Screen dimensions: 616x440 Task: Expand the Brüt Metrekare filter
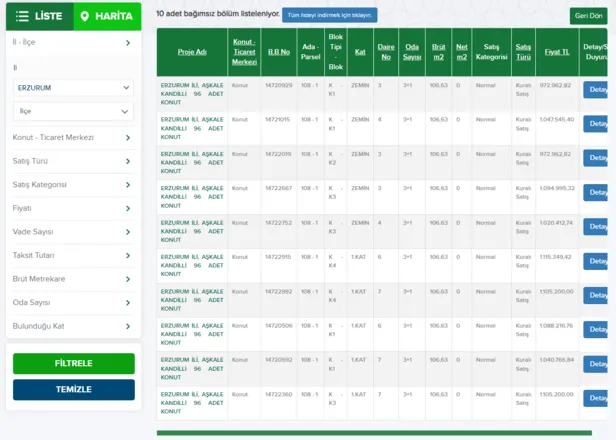tap(72, 279)
